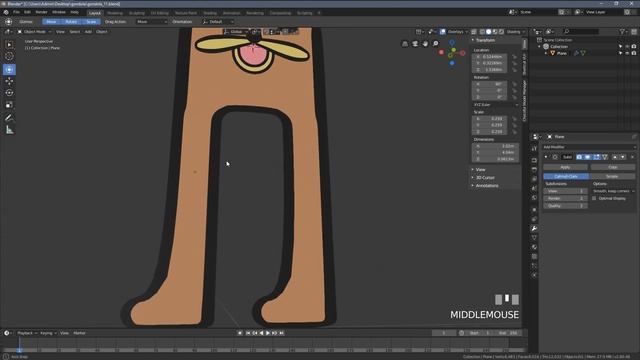Toggle Move gizmo button in tool settings
Image resolution: width=640 pixels, height=360 pixels.
coord(51,22)
